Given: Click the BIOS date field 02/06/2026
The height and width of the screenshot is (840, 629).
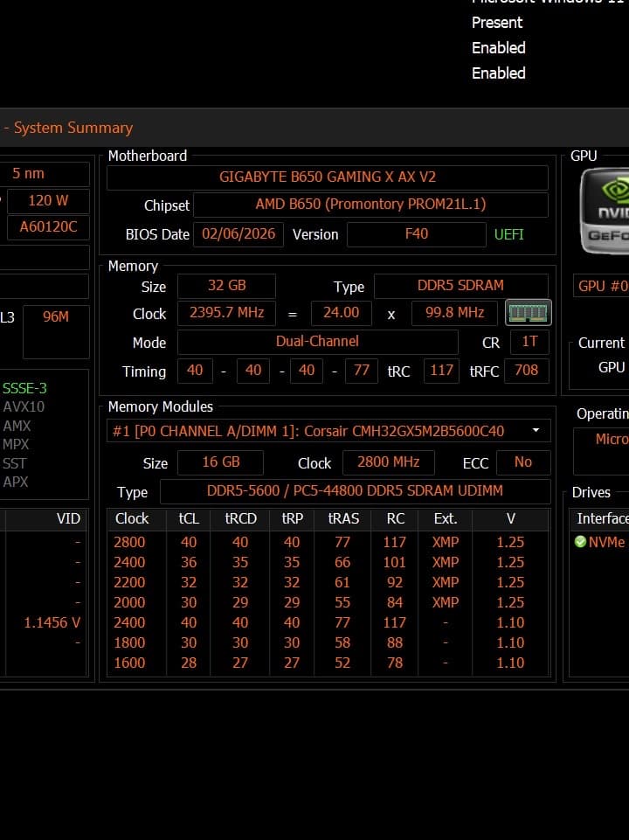Looking at the screenshot, I should pos(238,234).
